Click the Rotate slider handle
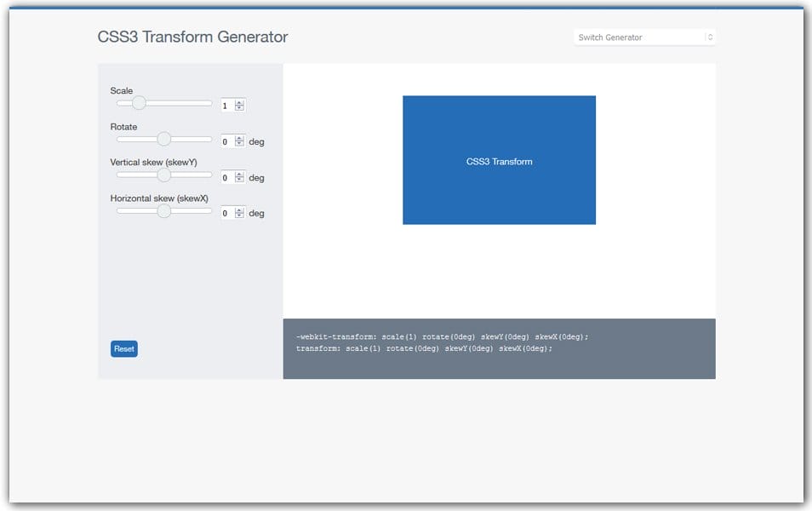This screenshot has width=812, height=511. click(x=163, y=139)
